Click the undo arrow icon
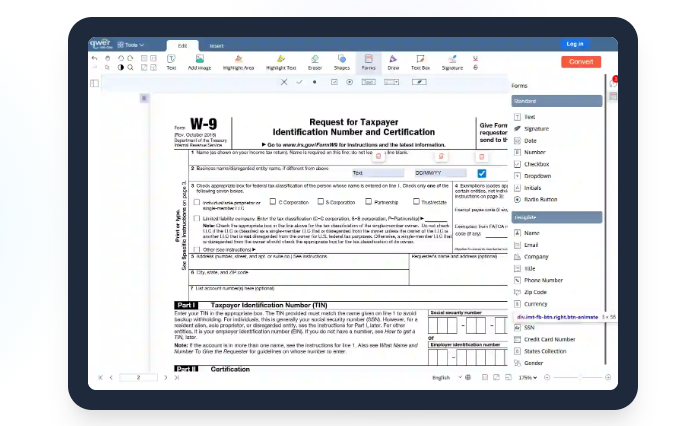The width and height of the screenshot is (700, 426). pos(94,58)
